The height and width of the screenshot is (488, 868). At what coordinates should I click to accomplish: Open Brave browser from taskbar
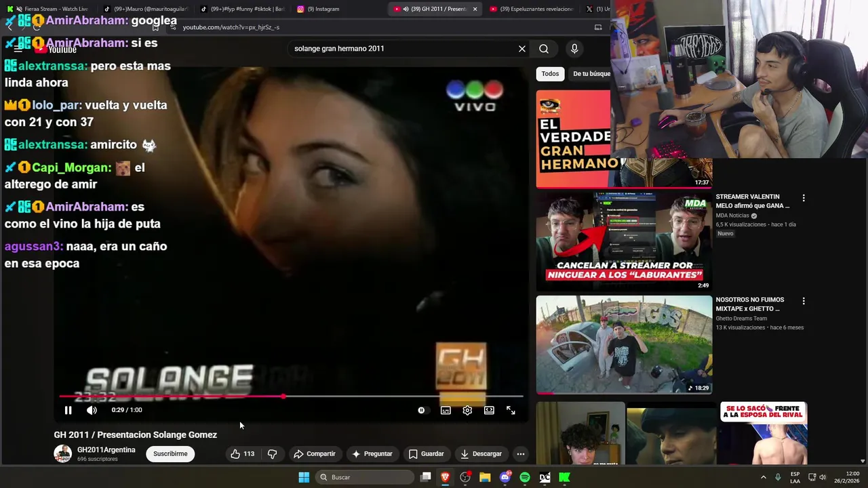coord(445,477)
